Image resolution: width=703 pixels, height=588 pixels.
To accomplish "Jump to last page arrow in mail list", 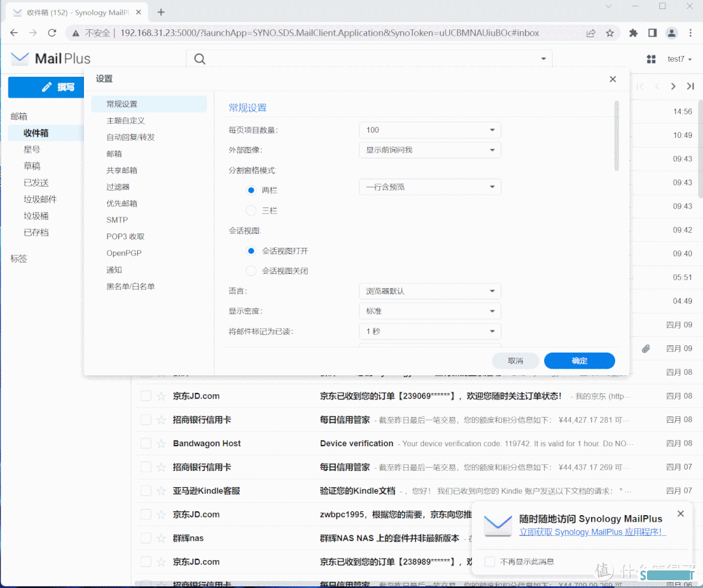I will click(x=691, y=86).
